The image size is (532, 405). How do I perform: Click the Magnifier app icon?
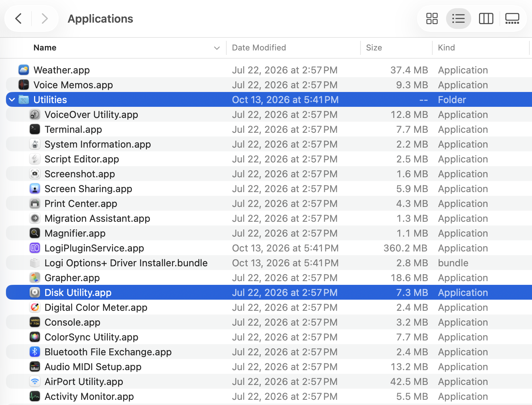35,233
